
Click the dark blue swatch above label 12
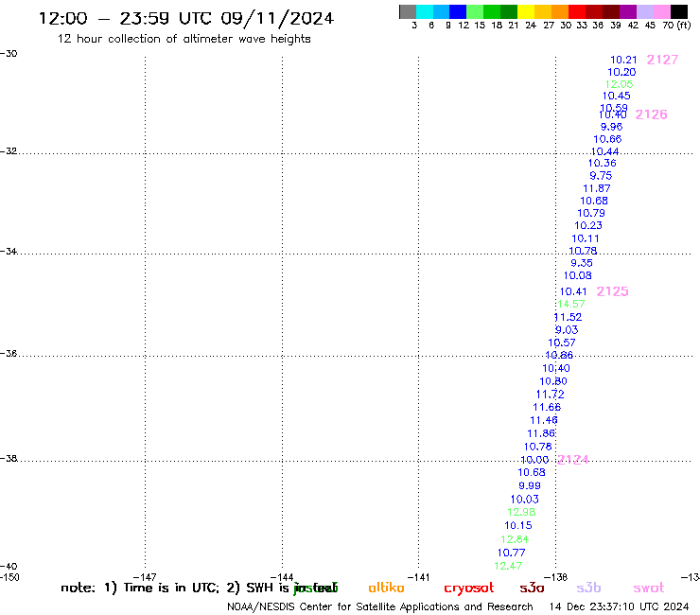click(x=458, y=11)
